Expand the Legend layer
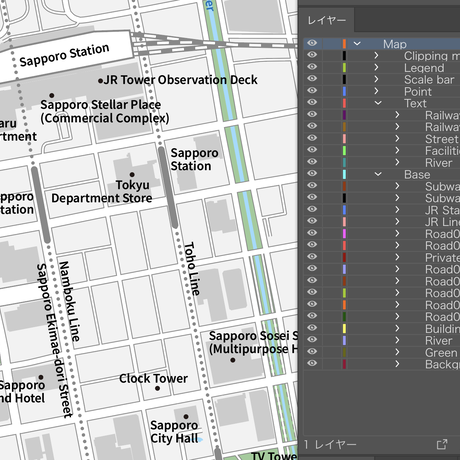The image size is (460, 460). click(376, 67)
